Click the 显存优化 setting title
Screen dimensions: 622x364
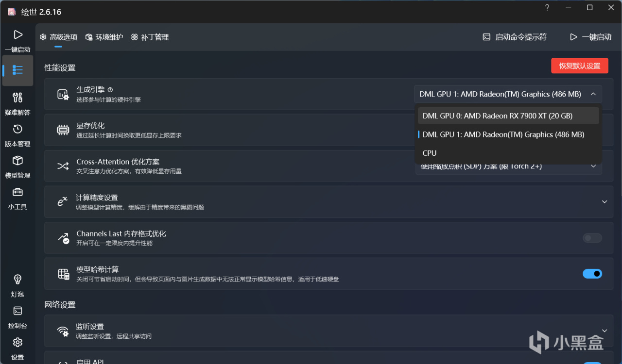coord(90,126)
